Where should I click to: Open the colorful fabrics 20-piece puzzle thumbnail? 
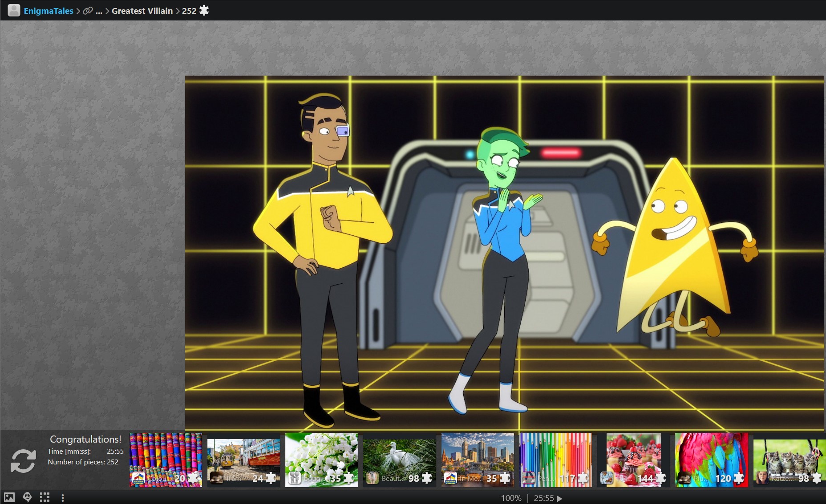tap(166, 460)
